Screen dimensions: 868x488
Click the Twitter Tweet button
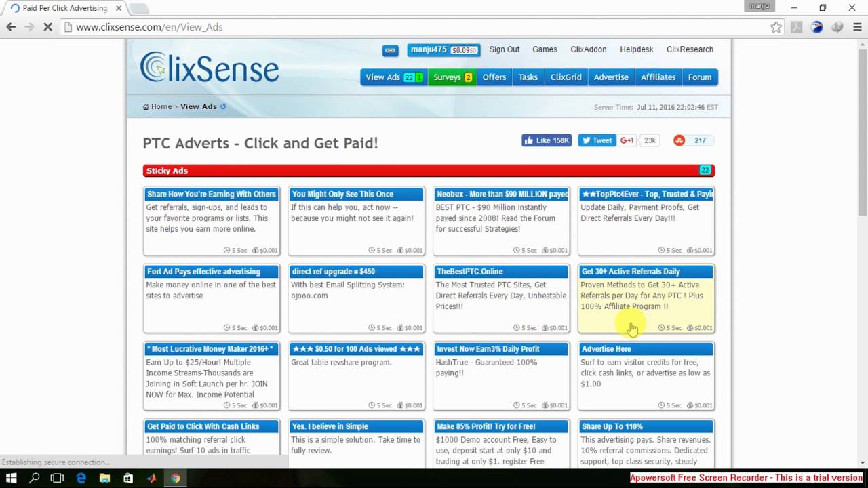tap(597, 140)
